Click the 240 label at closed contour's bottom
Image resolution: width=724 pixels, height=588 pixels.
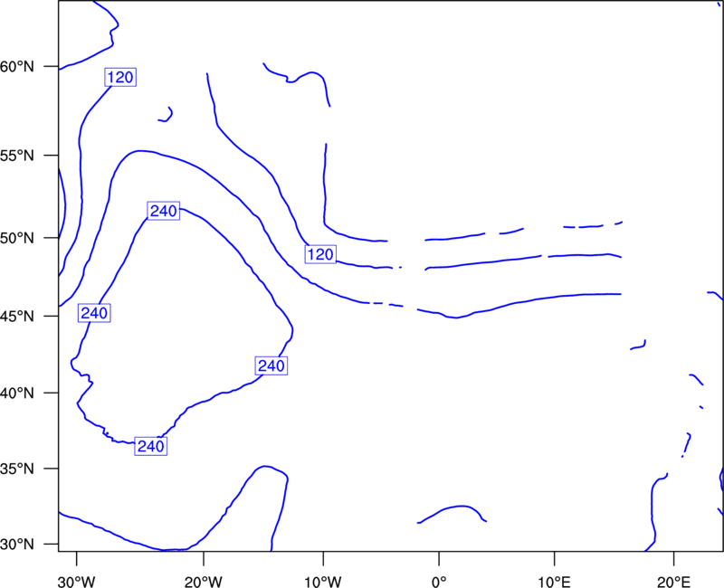tap(151, 446)
